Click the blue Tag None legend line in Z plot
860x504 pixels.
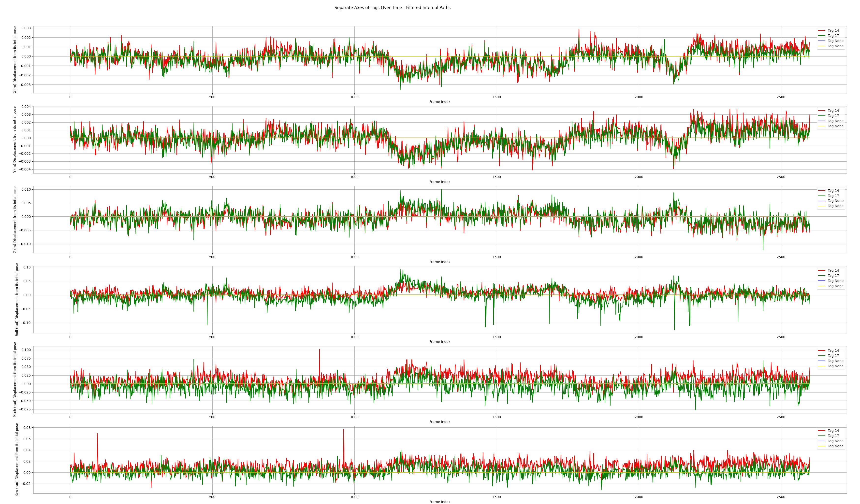(821, 201)
